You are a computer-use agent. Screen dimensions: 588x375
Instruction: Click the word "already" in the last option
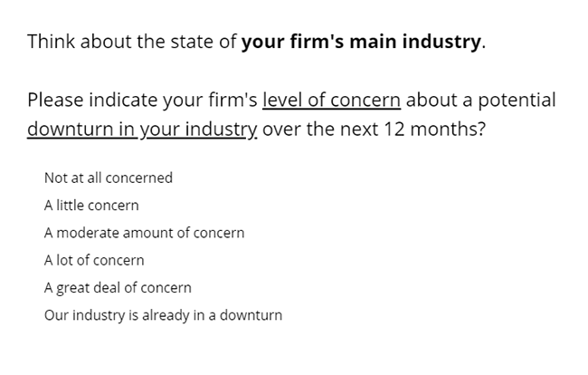(166, 315)
